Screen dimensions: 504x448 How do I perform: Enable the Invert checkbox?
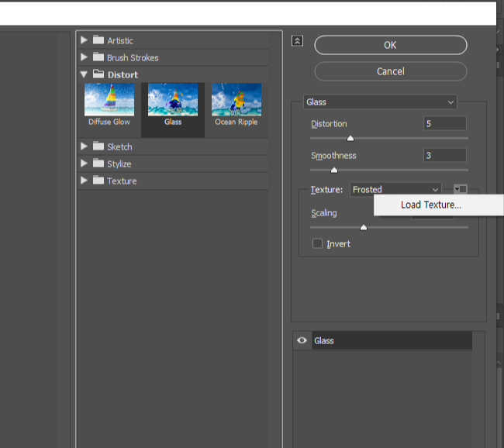click(317, 243)
